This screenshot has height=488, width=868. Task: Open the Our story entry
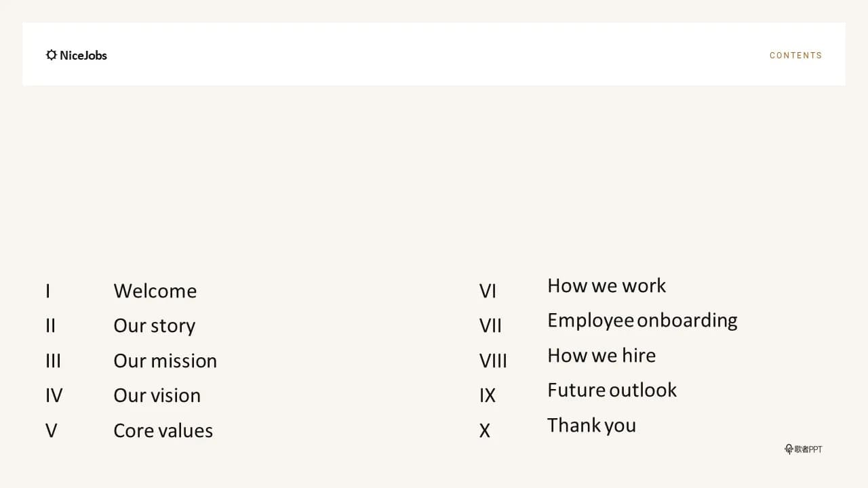pos(155,326)
